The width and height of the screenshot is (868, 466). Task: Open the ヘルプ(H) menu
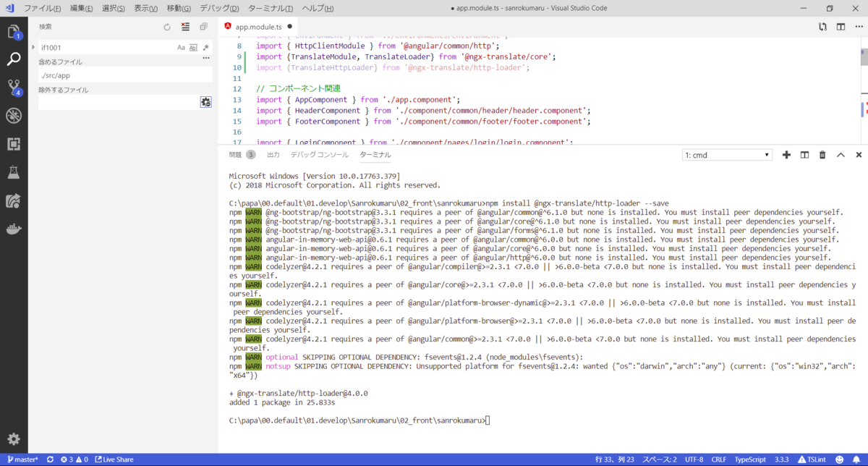318,8
